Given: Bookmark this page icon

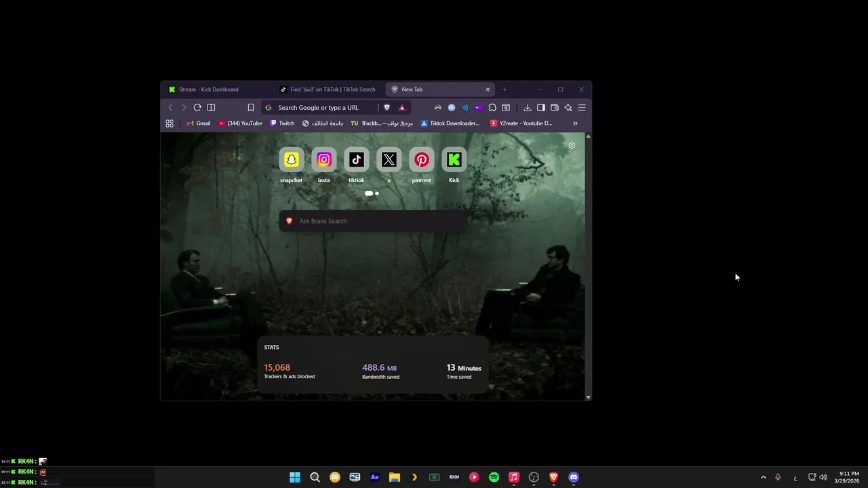Looking at the screenshot, I should (250, 107).
